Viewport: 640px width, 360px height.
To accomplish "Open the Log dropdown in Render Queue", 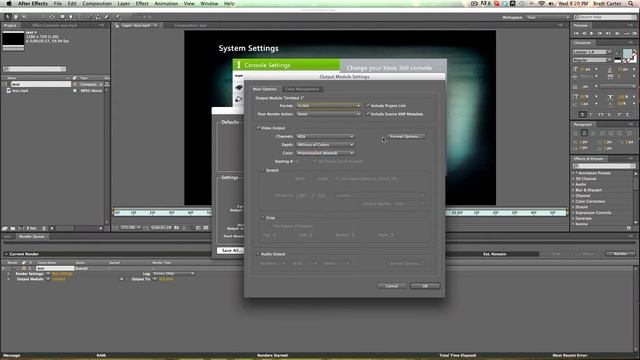I will click(x=173, y=273).
